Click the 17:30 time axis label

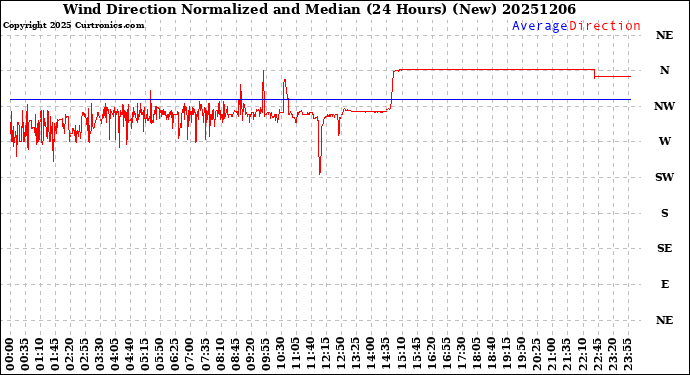click(461, 355)
